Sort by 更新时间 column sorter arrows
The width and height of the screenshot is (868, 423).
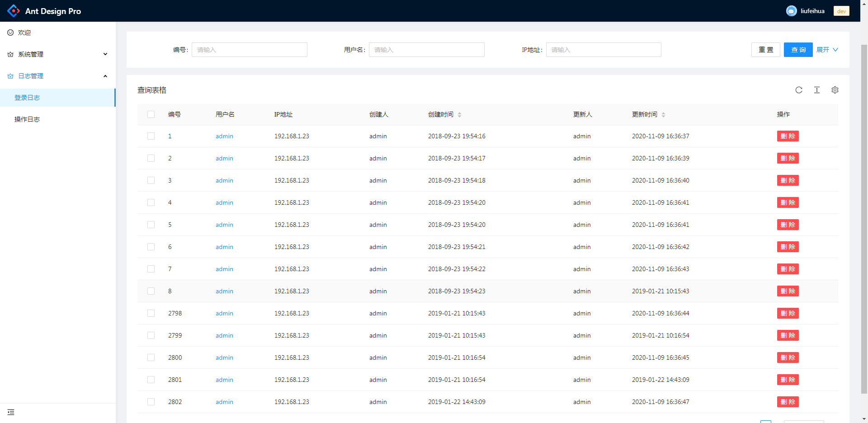[663, 115]
